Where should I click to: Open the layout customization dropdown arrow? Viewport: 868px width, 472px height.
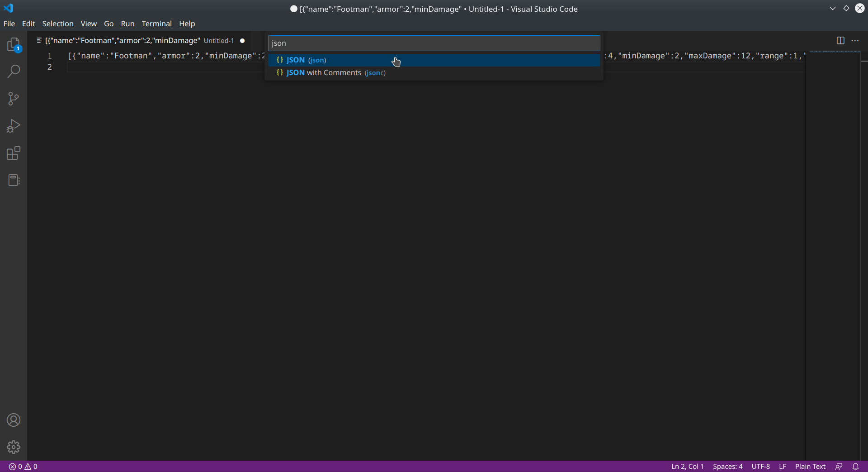point(833,8)
